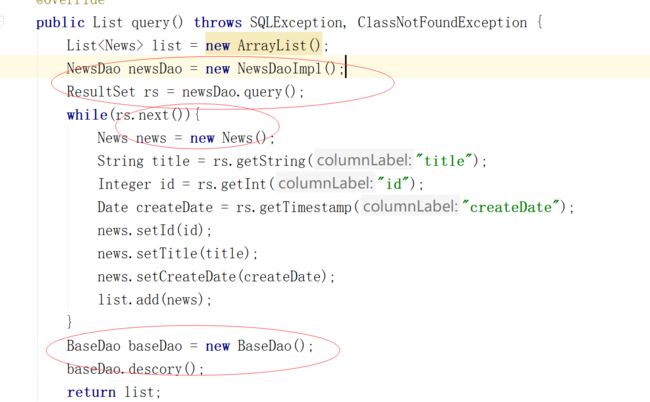Click the highlighted "ArrayList()" constructor
650x402 pixels.
click(279, 45)
